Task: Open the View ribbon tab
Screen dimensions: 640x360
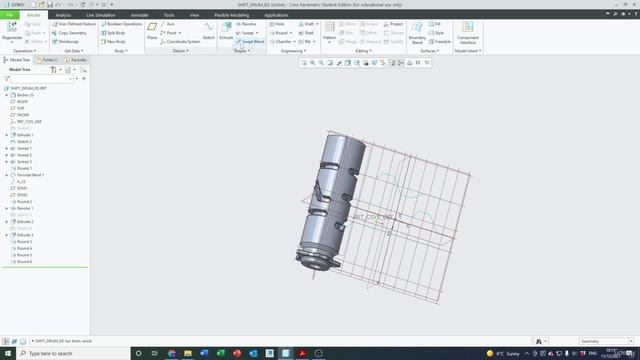Action: pyautogui.click(x=194, y=15)
